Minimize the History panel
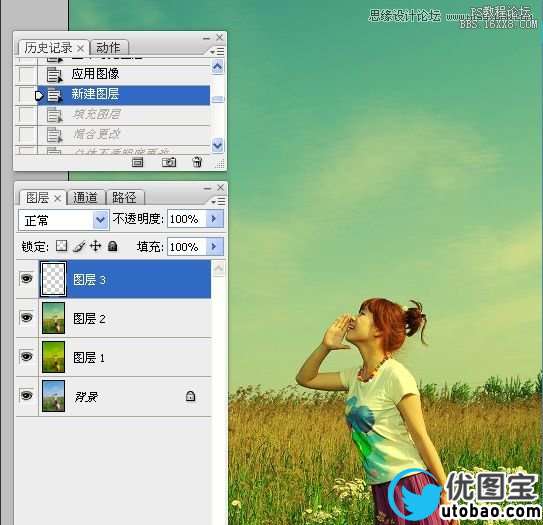This screenshot has width=543, height=525. coord(206,38)
